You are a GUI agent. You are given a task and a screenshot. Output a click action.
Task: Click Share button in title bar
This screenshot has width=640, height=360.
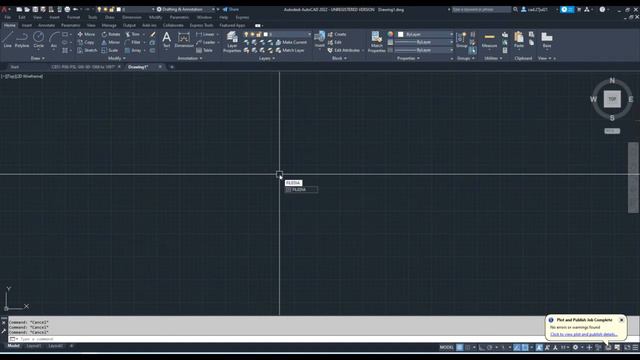(x=231, y=9)
